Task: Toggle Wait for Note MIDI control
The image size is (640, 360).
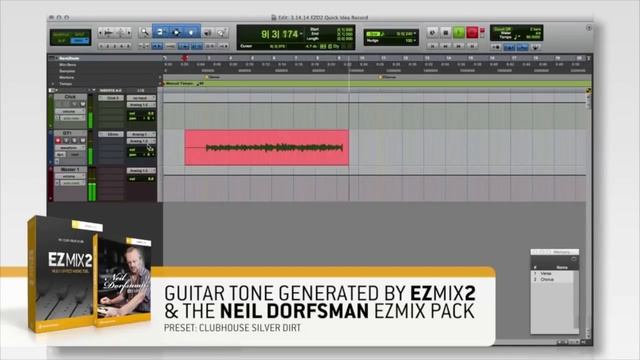Action: (496, 47)
